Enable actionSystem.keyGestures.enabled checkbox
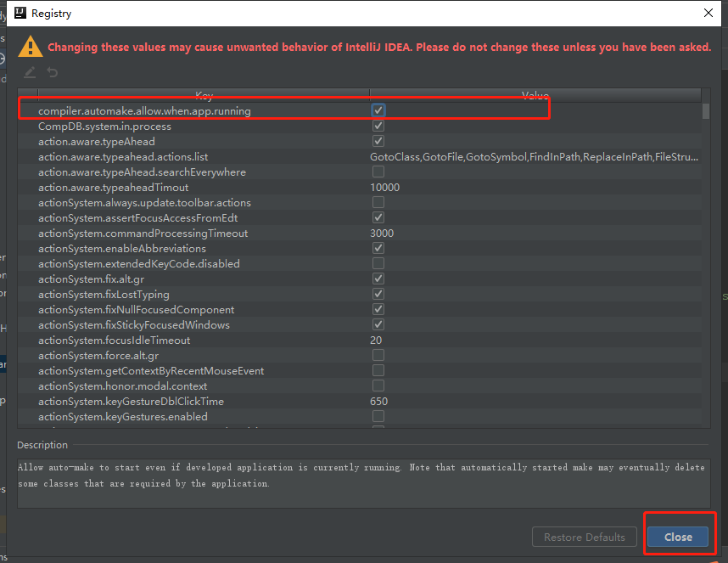728x563 pixels. tap(378, 416)
